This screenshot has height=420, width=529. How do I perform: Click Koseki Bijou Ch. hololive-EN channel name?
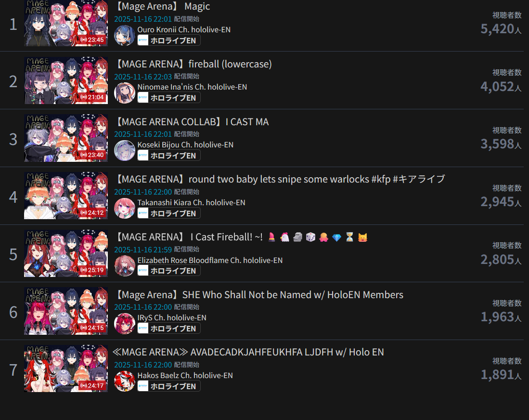coord(185,145)
